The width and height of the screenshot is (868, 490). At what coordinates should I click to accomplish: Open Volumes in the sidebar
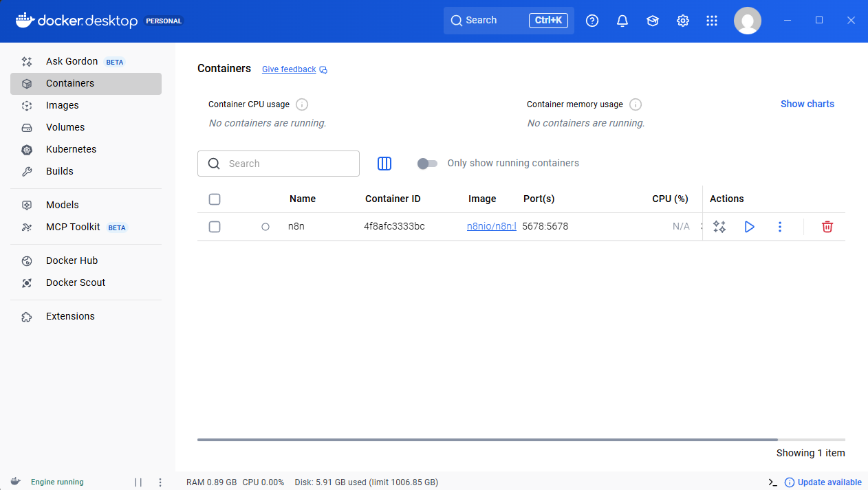click(65, 127)
